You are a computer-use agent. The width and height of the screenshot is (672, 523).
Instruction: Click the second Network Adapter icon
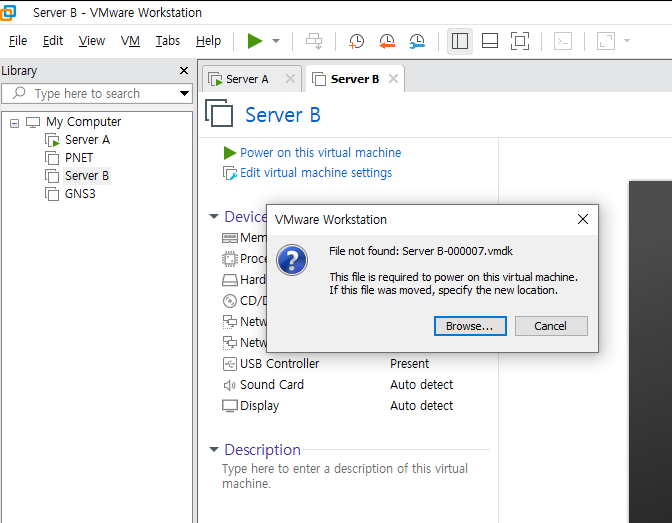(230, 343)
